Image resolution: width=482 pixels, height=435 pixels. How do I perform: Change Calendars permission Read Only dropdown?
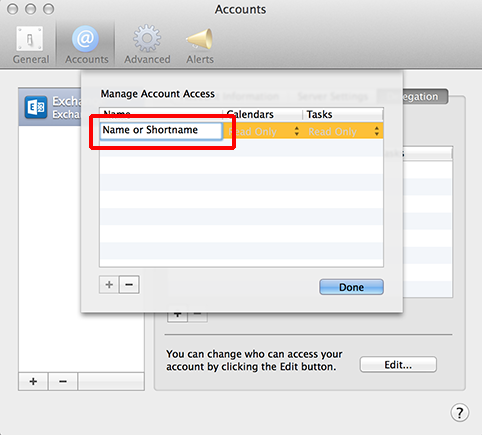(263, 131)
